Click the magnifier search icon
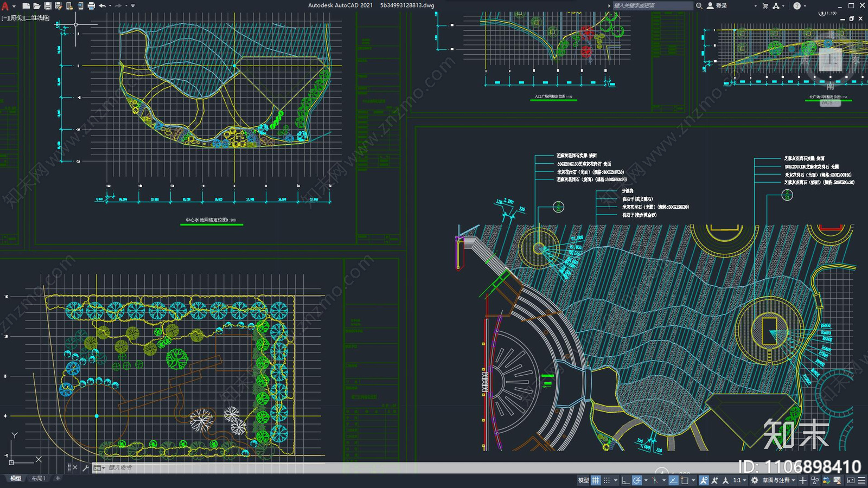 [x=699, y=5]
